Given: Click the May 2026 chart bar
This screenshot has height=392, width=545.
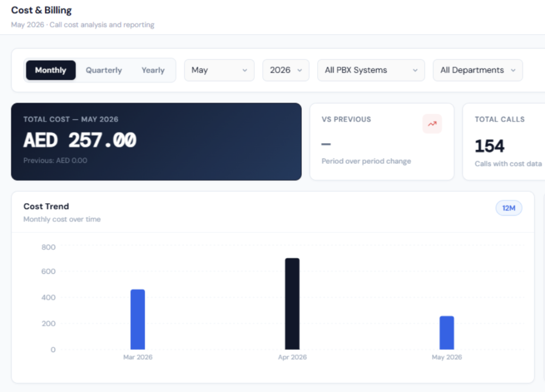Looking at the screenshot, I should 447,332.
